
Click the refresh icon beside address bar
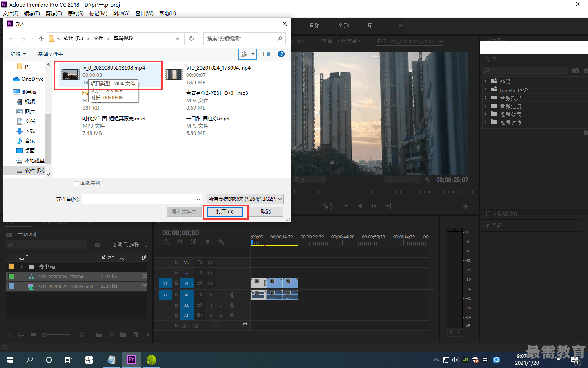pyautogui.click(x=192, y=38)
